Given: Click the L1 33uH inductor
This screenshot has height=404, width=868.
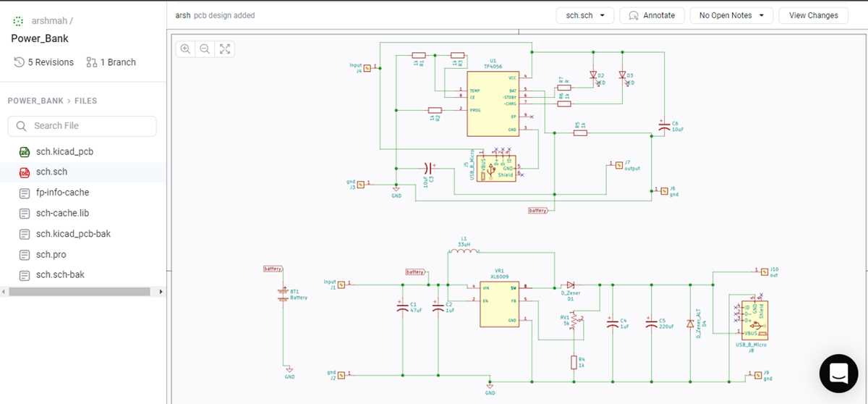Looking at the screenshot, I should point(464,253).
